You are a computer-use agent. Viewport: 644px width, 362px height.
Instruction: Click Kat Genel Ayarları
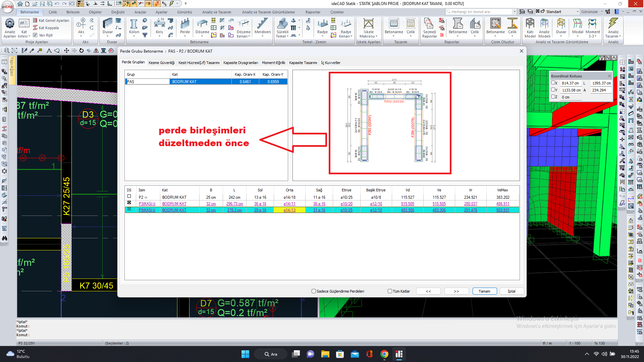(x=51, y=20)
